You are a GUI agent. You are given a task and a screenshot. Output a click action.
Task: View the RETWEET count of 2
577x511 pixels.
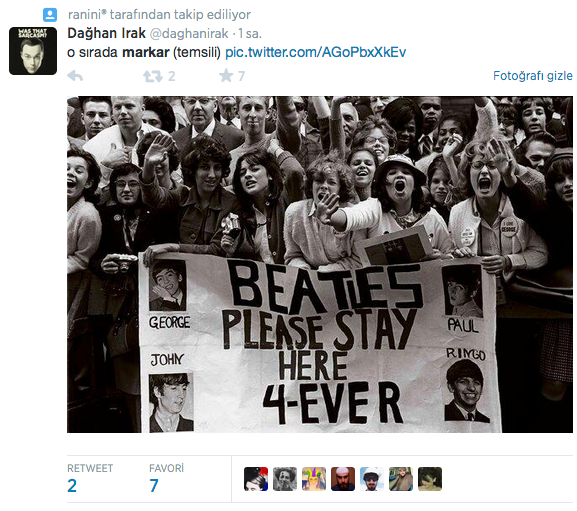72,486
